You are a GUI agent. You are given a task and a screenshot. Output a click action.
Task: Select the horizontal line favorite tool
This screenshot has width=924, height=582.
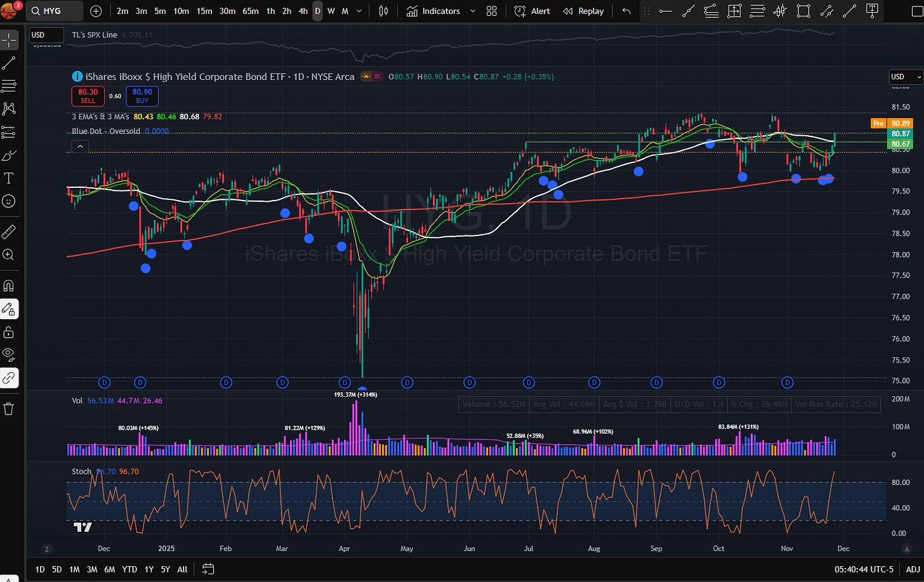(665, 11)
